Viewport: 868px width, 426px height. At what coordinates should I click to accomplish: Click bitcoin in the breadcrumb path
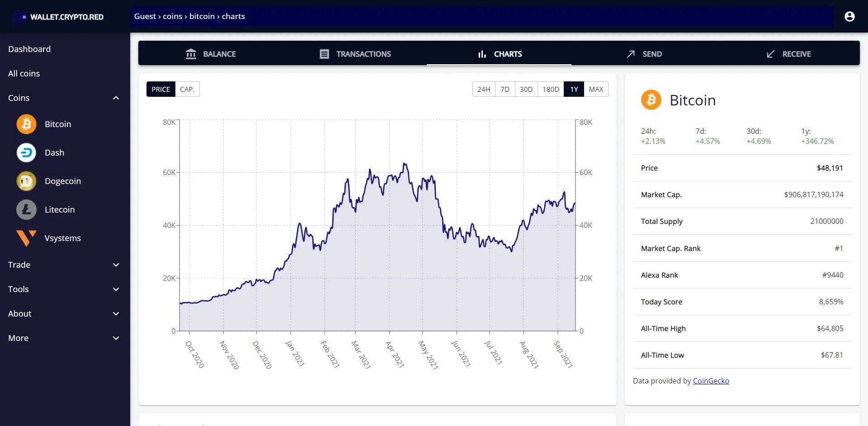[202, 16]
